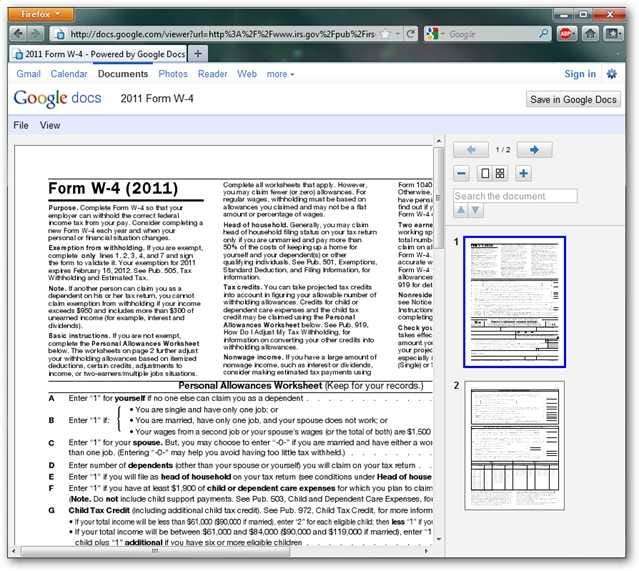The height and width of the screenshot is (571, 639).
Task: Click the site identity icon in address bar
Action: click(x=60, y=34)
